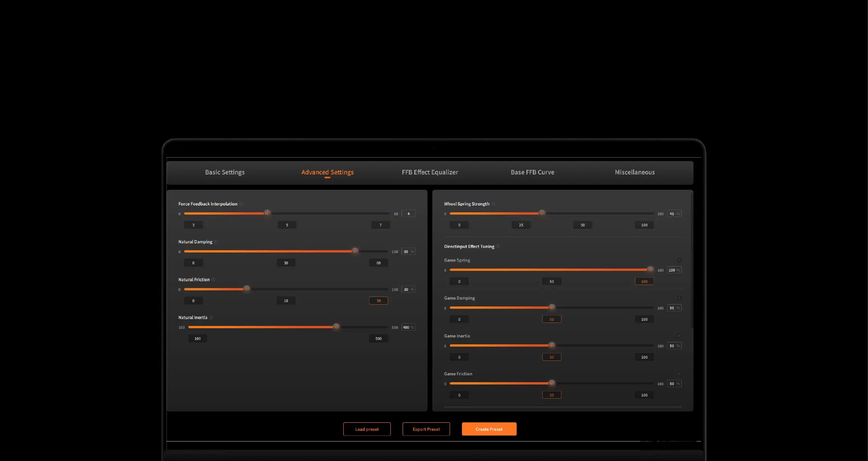Go to the Base FFB Curve tab
Viewport: 868px width, 461px height.
click(x=532, y=172)
